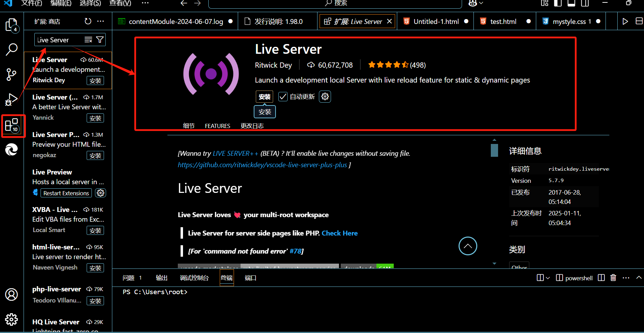Open the 更改日志 tab of the extension
Screen dimensions: 644x333
252,126
